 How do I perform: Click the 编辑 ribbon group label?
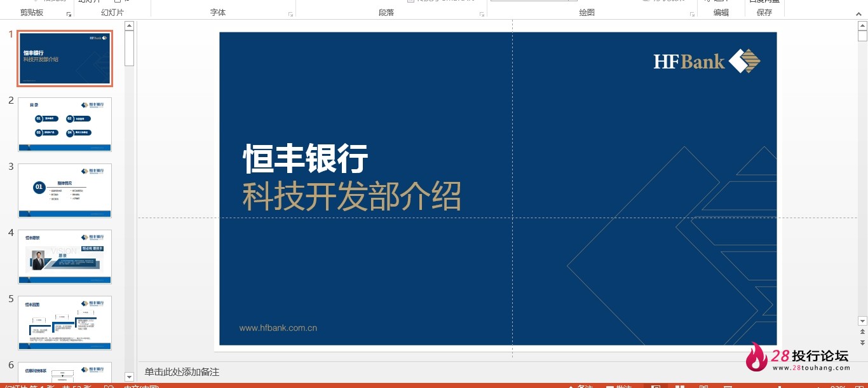pos(721,13)
